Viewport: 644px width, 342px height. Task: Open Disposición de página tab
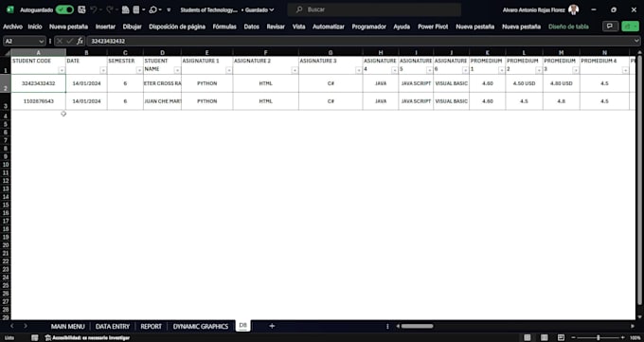177,27
